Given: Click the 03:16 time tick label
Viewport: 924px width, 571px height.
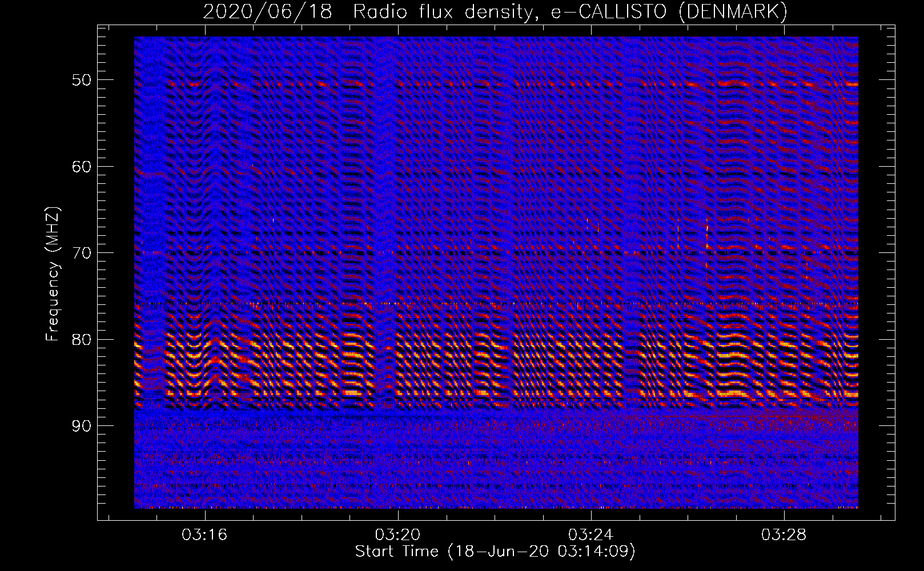Looking at the screenshot, I should pyautogui.click(x=204, y=534).
